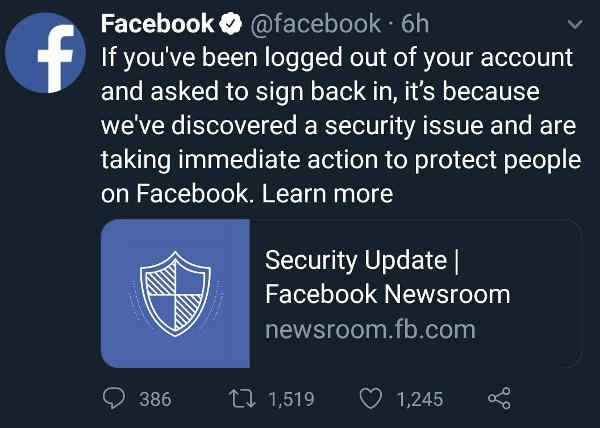
Task: Click Facebook Newsroom in the link card
Action: pos(388,294)
